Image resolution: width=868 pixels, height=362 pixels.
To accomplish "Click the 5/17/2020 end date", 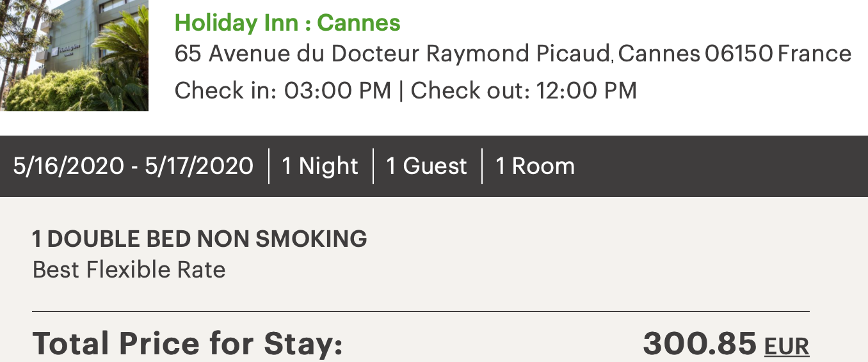I will tap(199, 166).
